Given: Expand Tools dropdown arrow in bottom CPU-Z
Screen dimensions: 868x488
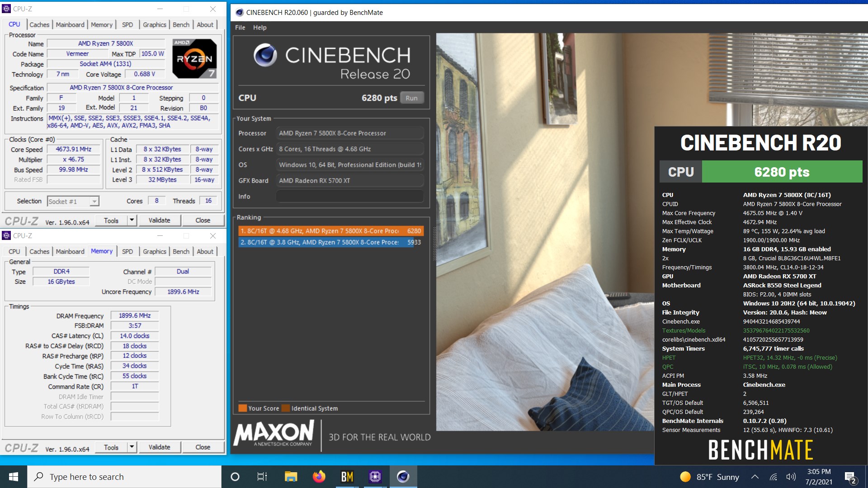Looking at the screenshot, I should click(132, 447).
